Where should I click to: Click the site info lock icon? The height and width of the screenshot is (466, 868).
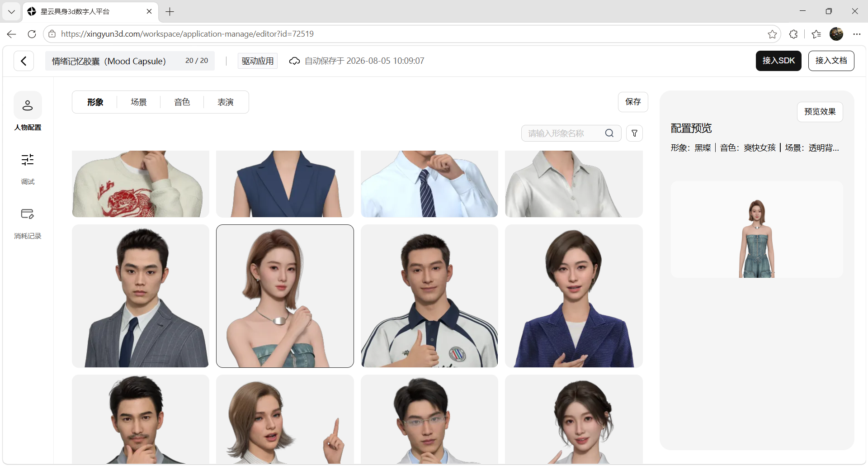pyautogui.click(x=52, y=34)
